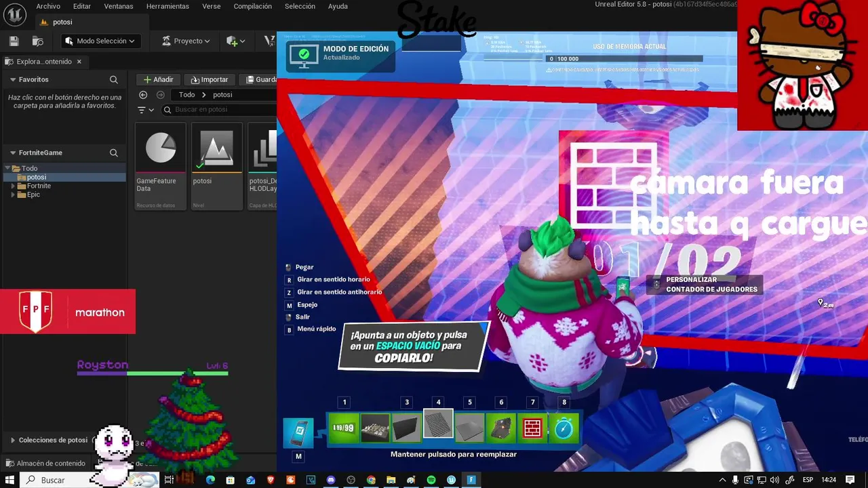Open the Selección menu
The image size is (868, 488).
(x=300, y=6)
